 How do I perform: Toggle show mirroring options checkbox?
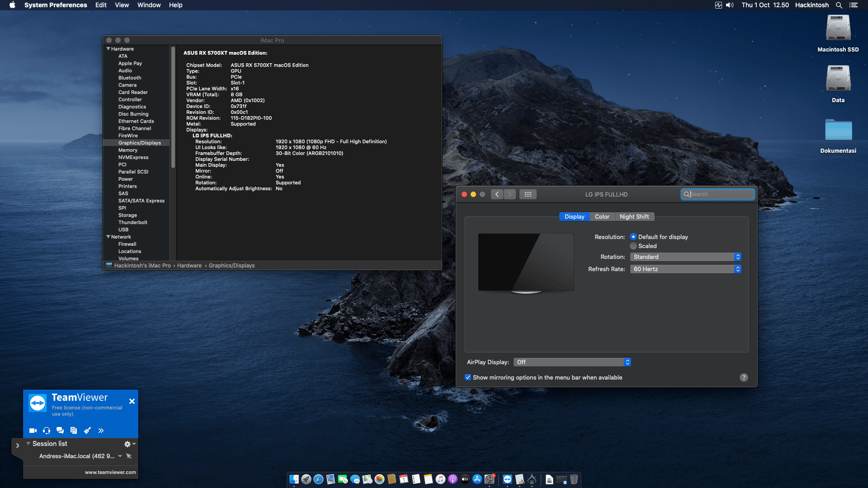468,377
